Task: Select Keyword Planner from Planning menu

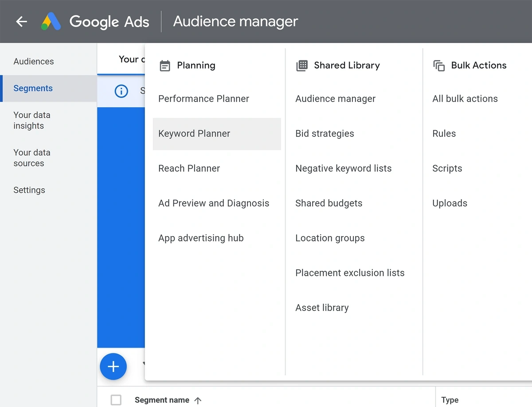Action: (217, 134)
